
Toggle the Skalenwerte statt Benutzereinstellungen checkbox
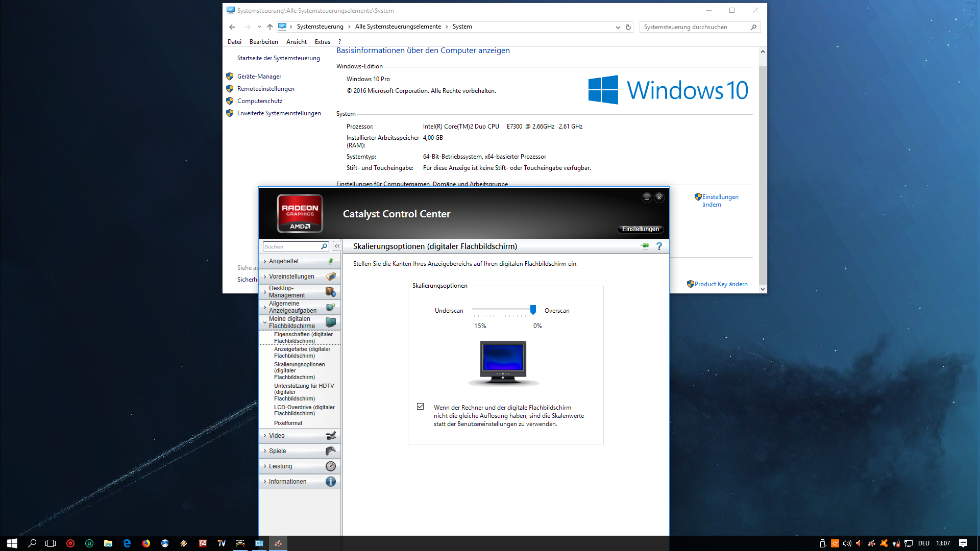(420, 407)
